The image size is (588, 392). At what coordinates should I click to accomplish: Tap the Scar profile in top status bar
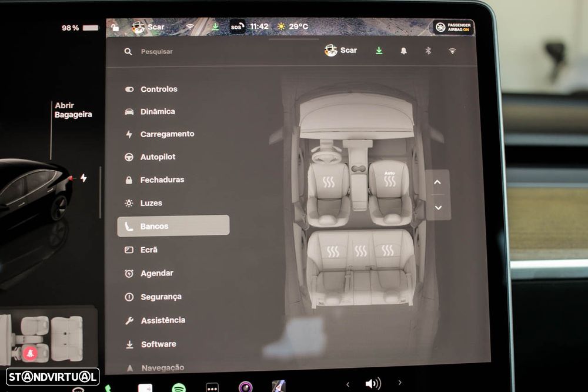pyautogui.click(x=148, y=27)
